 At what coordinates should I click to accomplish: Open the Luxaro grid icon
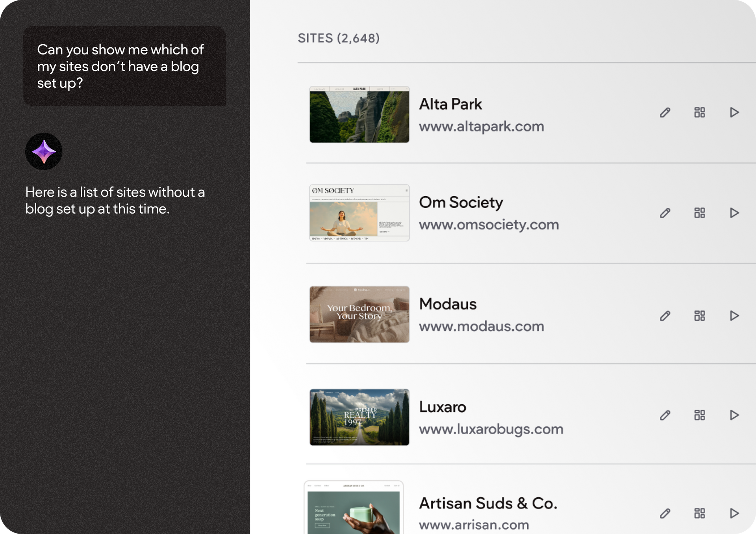point(699,415)
